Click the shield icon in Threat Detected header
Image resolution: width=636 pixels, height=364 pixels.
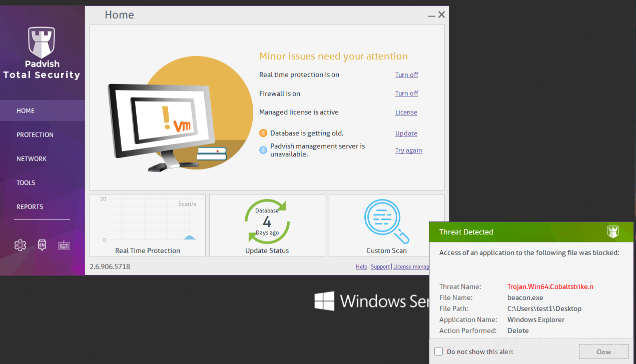pyautogui.click(x=613, y=231)
